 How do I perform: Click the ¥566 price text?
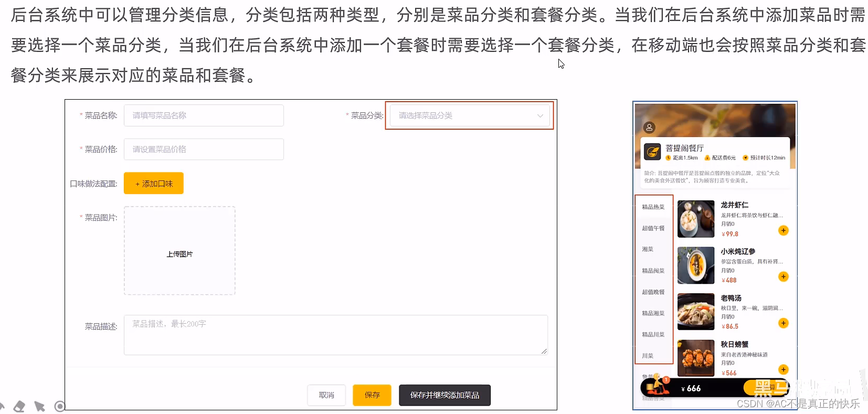coord(729,373)
